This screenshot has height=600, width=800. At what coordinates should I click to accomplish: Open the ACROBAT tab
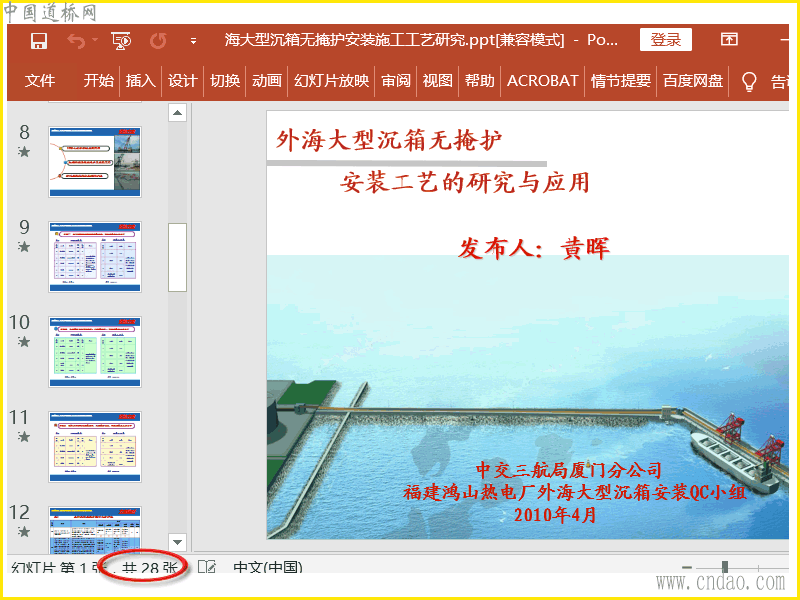(542, 81)
